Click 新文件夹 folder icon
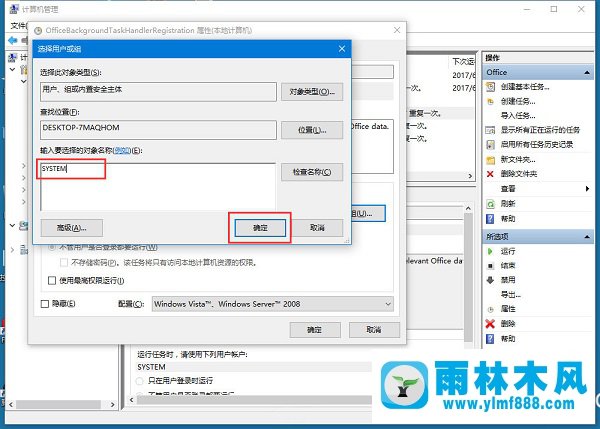The width and height of the screenshot is (600, 429). (490, 160)
